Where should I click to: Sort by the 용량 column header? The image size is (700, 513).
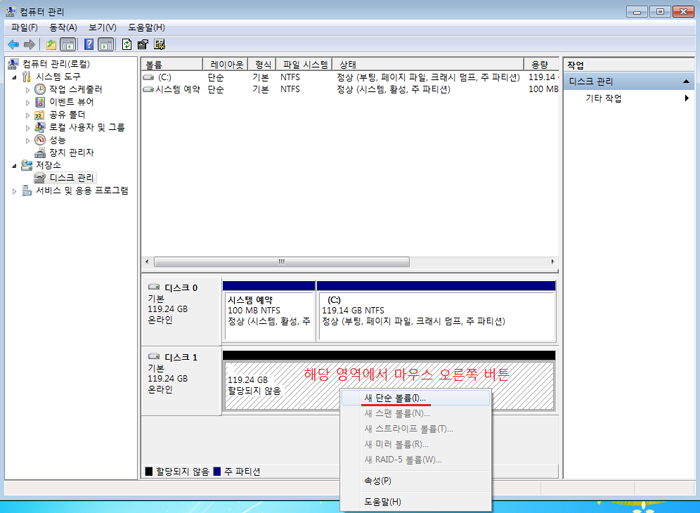pyautogui.click(x=541, y=64)
